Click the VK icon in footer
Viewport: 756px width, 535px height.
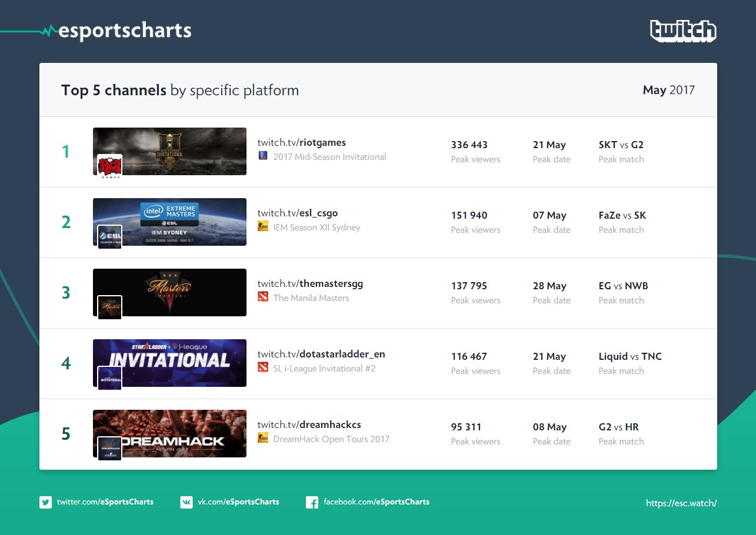(186, 502)
